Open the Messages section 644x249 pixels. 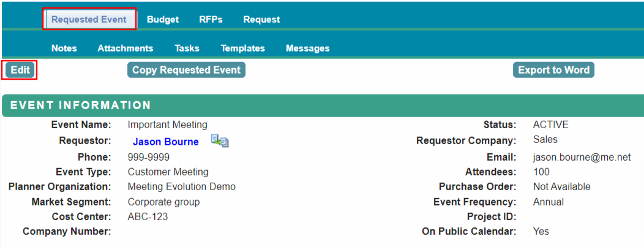(307, 48)
